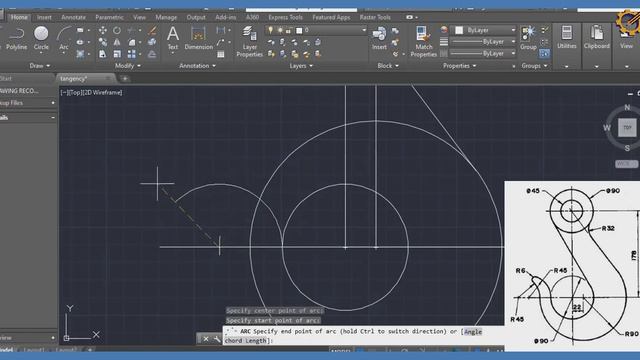Toggle Group Selection on/off button
Image resolution: width=640 pixels, height=360 pixels.
point(544,53)
